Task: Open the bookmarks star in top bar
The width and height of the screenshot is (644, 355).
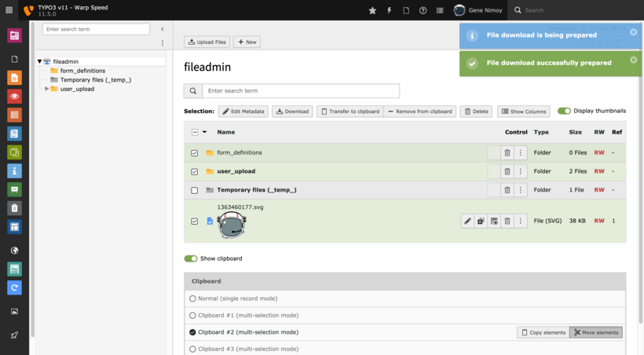Action: (x=372, y=10)
